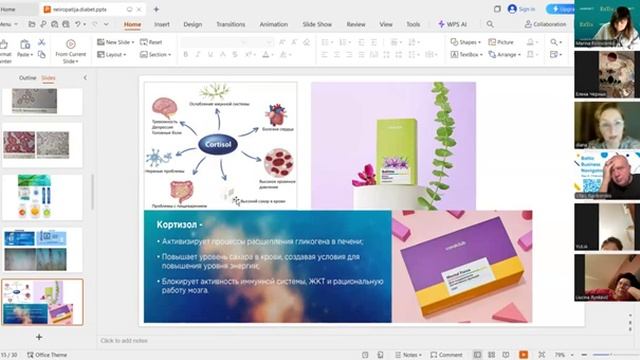Viewport: 640px width, 360px height.
Task: Open new tab with plus next to file tab
Action: pyautogui.click(x=156, y=9)
